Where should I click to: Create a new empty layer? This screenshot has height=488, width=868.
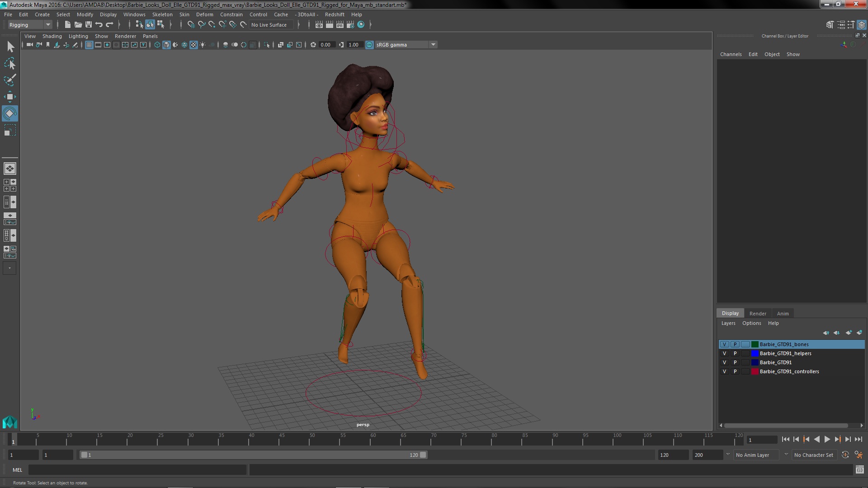tap(849, 333)
